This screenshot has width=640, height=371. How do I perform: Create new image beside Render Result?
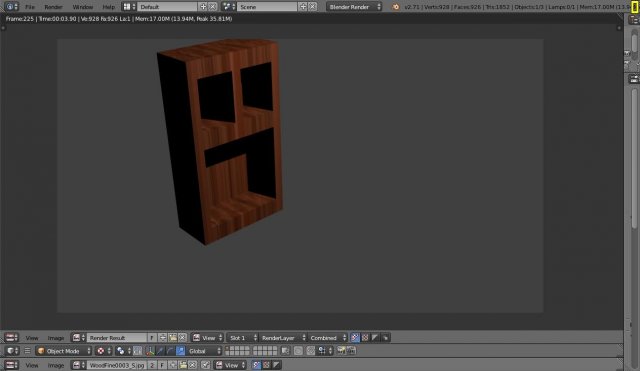click(x=162, y=338)
